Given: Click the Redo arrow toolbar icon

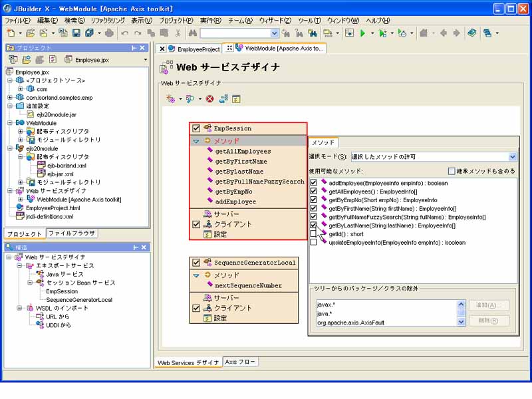Looking at the screenshot, I should pos(138,33).
